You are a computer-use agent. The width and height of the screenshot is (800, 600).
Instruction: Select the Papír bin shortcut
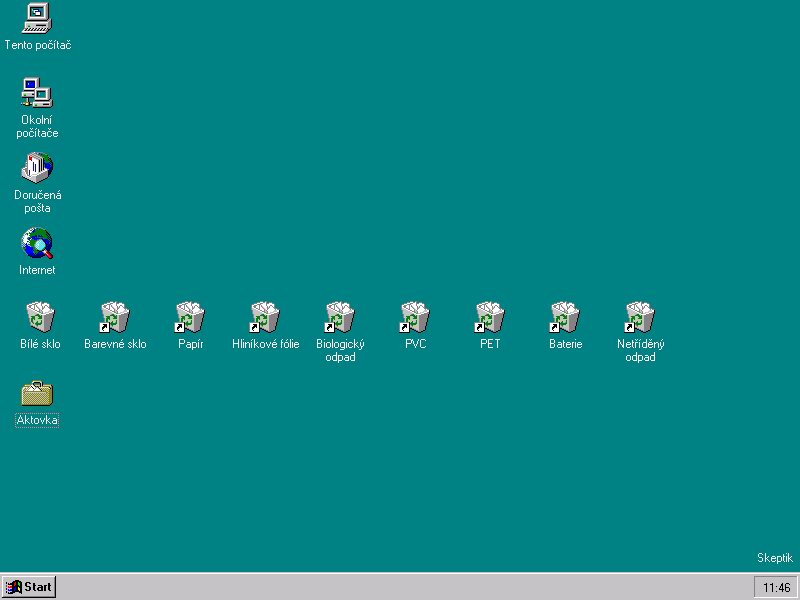pos(190,317)
